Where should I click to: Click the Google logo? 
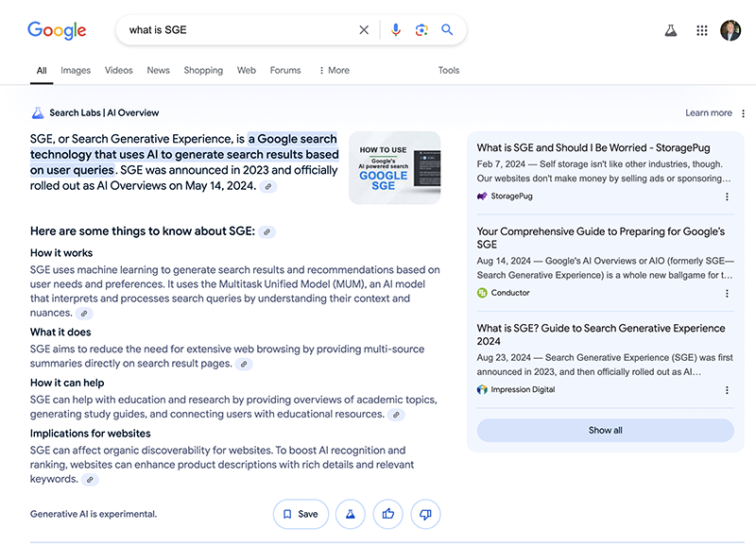(57, 30)
